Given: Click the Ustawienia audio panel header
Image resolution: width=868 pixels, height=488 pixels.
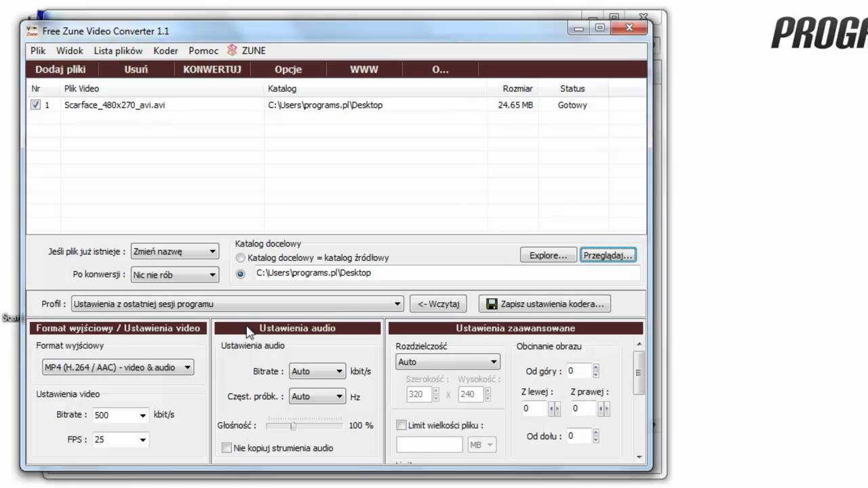Looking at the screenshot, I should pos(297,328).
